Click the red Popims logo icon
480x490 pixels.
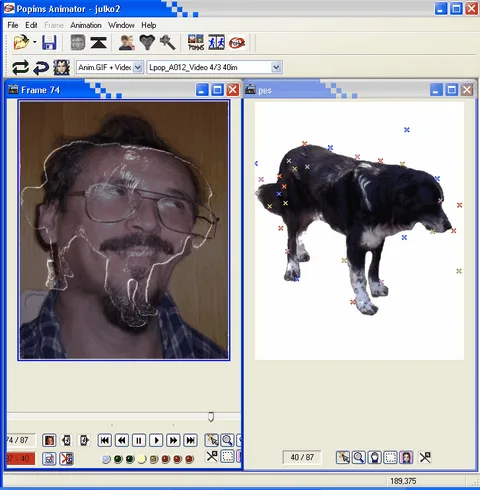click(237, 43)
